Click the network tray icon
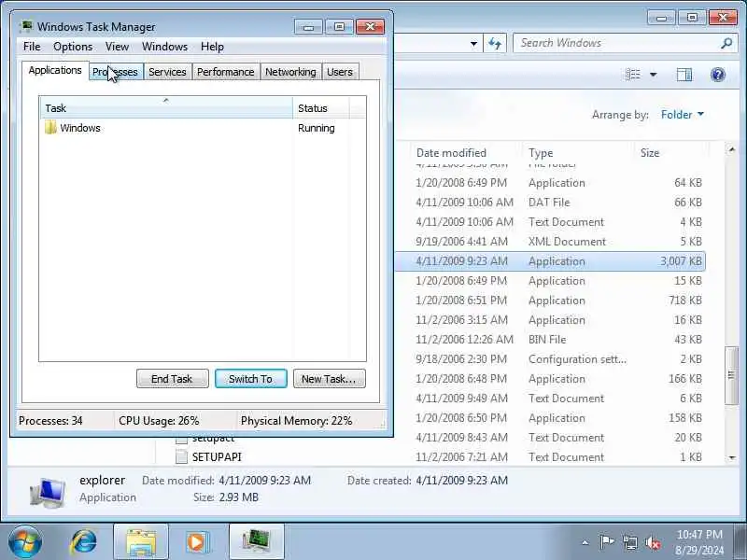Screen dimensions: 747x560 (x=629, y=542)
